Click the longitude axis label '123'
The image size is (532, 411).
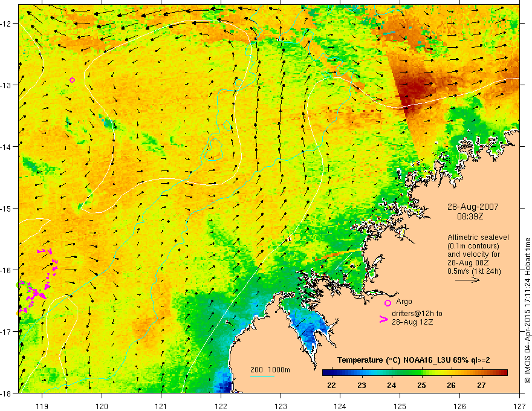[x=281, y=406]
